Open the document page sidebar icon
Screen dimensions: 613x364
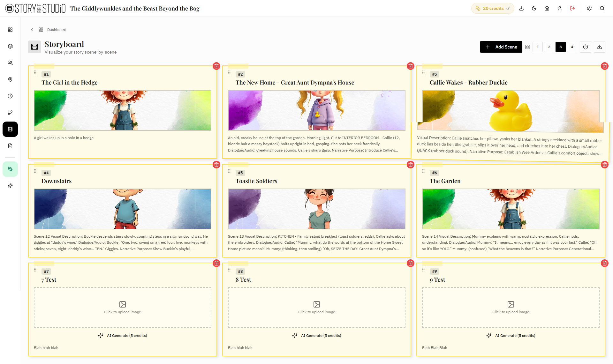[x=10, y=146]
